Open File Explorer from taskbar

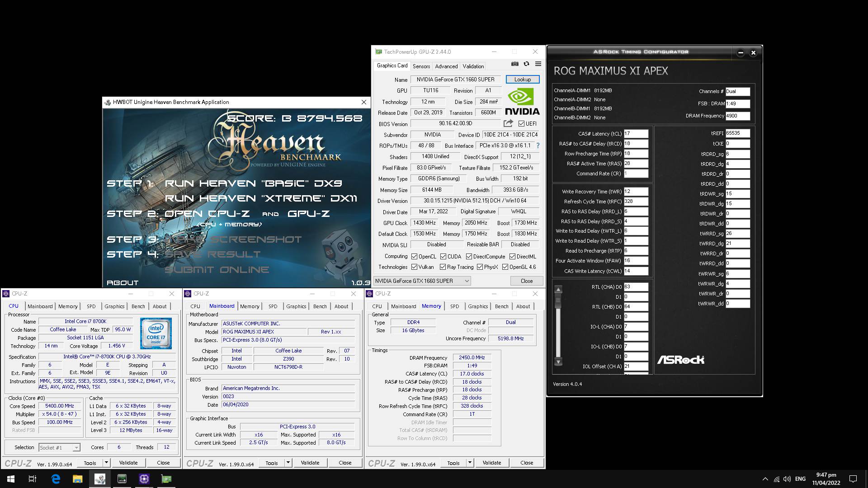click(x=78, y=479)
